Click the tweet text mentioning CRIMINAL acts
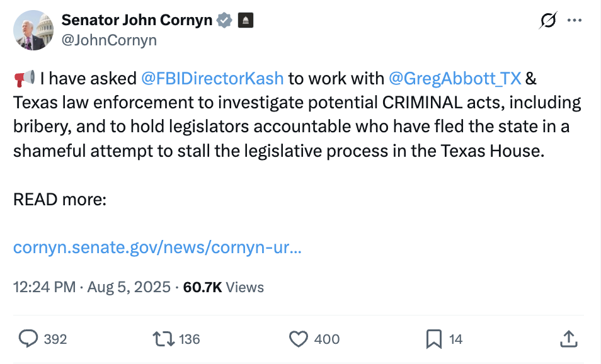 coord(296,103)
